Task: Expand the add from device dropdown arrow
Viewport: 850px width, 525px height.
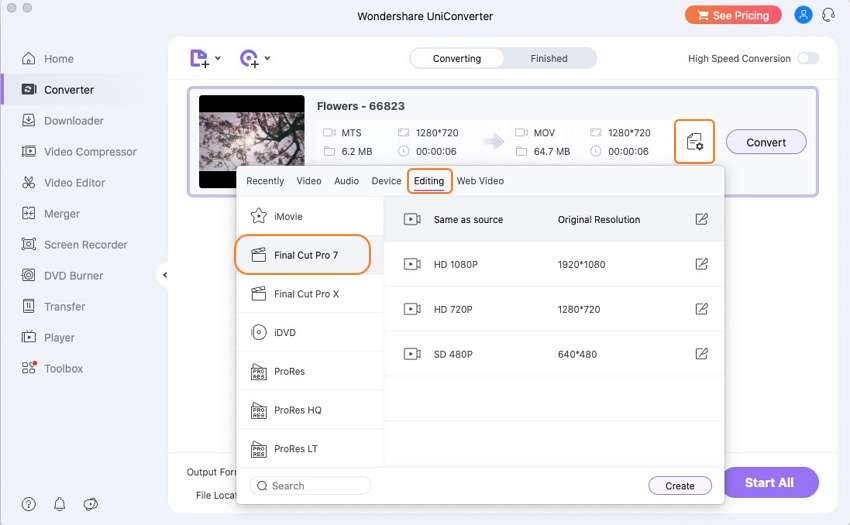Action: (x=267, y=59)
